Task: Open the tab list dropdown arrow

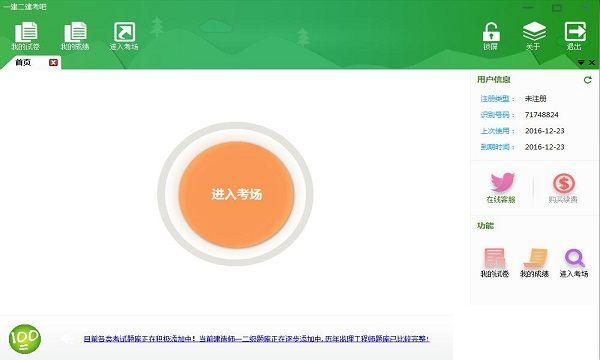Action: click(581, 62)
